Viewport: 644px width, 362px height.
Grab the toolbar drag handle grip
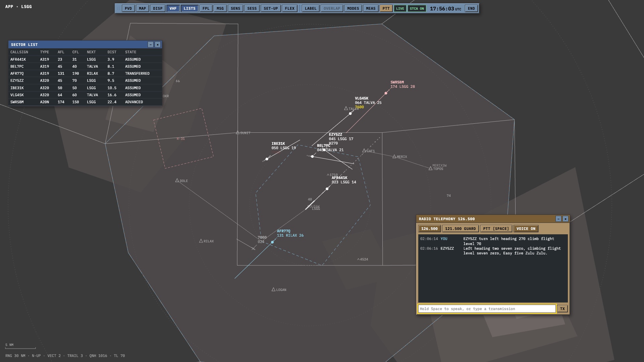118,8
